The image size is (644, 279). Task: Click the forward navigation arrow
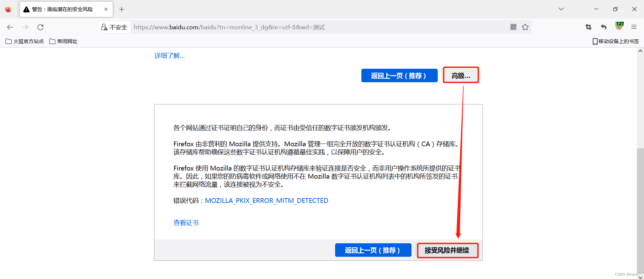[x=25, y=27]
